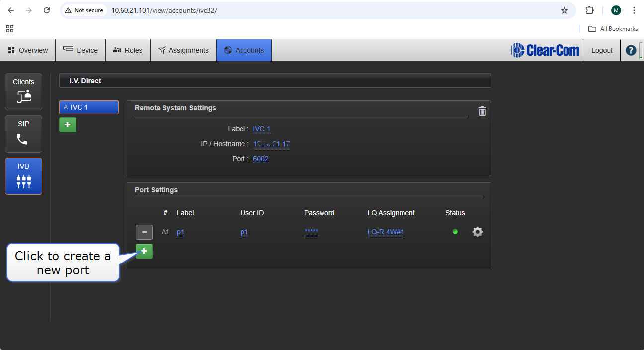Remove port A1 with minus button
This screenshot has width=644, height=350.
[144, 232]
